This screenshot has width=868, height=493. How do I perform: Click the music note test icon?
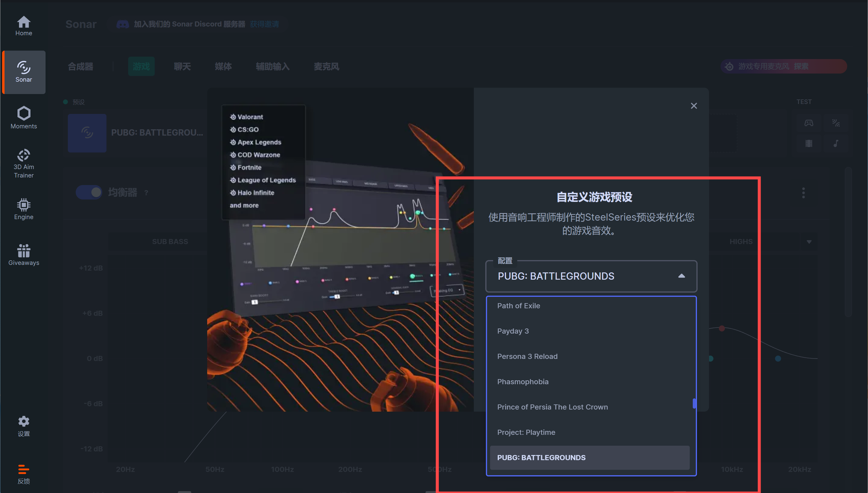(x=836, y=143)
